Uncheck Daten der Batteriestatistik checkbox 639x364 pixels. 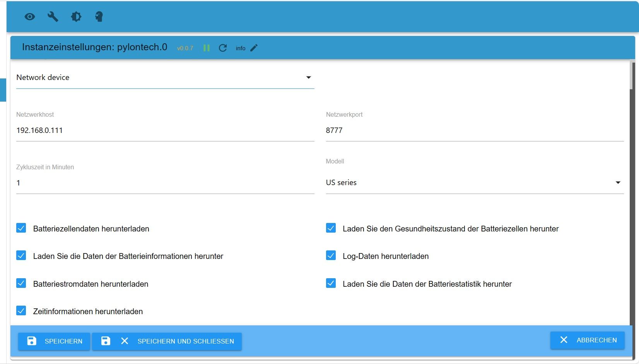(331, 283)
